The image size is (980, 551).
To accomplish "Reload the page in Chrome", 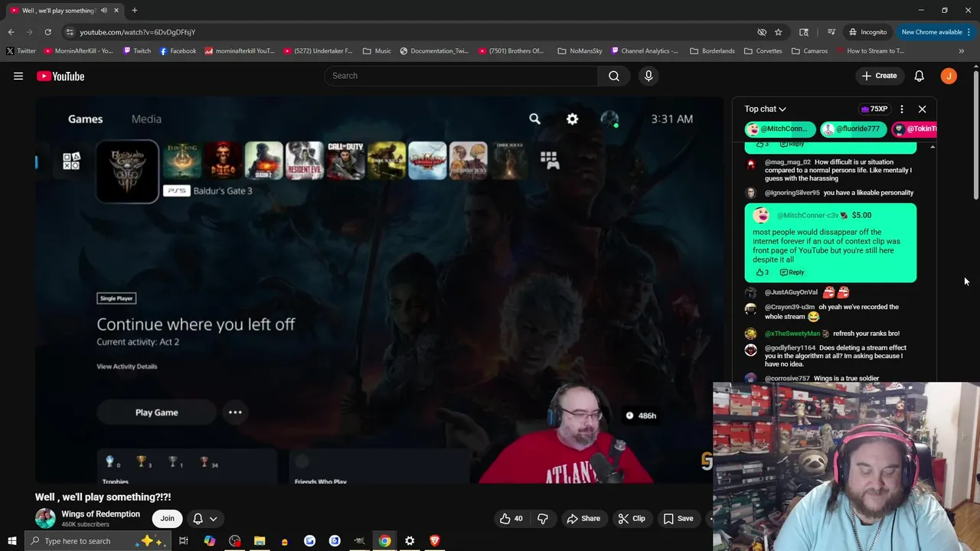I will [47, 32].
